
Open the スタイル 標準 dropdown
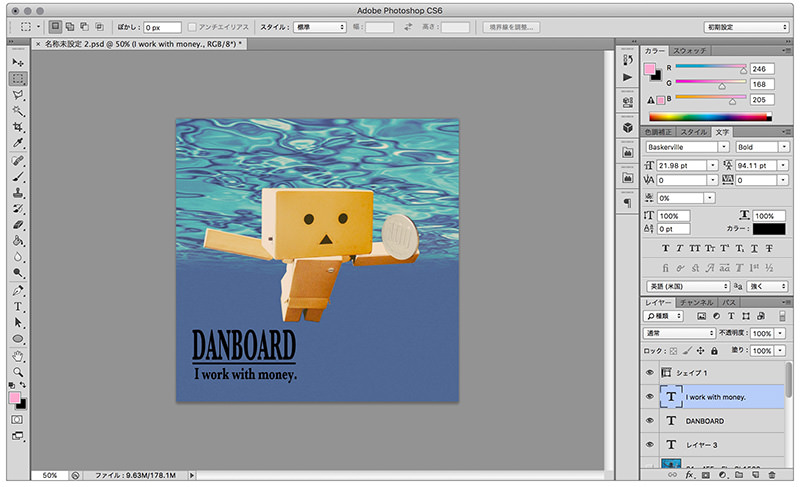pyautogui.click(x=320, y=27)
